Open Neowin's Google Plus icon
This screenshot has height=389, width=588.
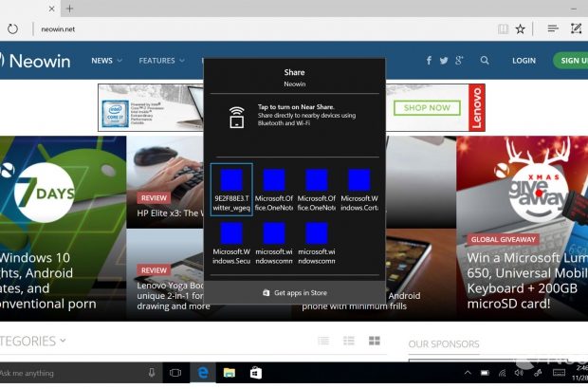459,61
